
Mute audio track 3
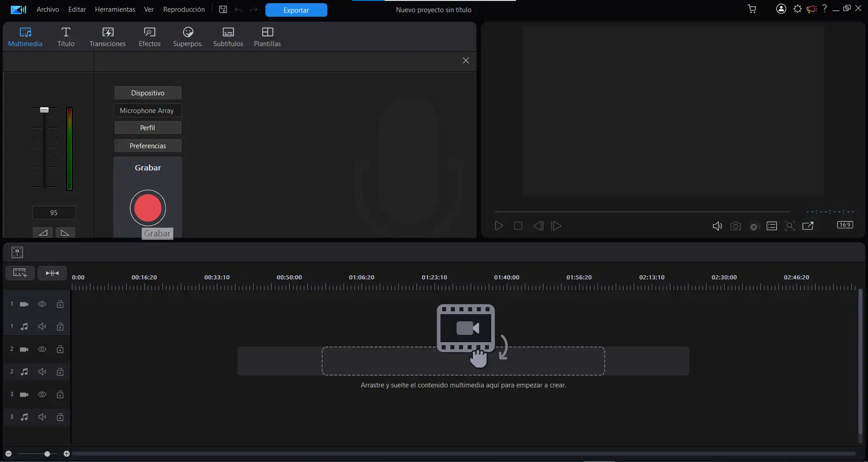[42, 417]
